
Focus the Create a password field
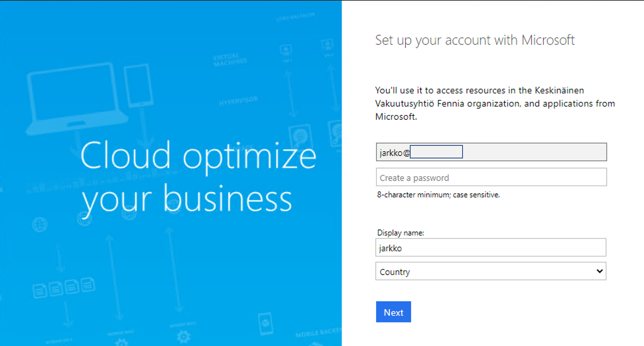491,177
